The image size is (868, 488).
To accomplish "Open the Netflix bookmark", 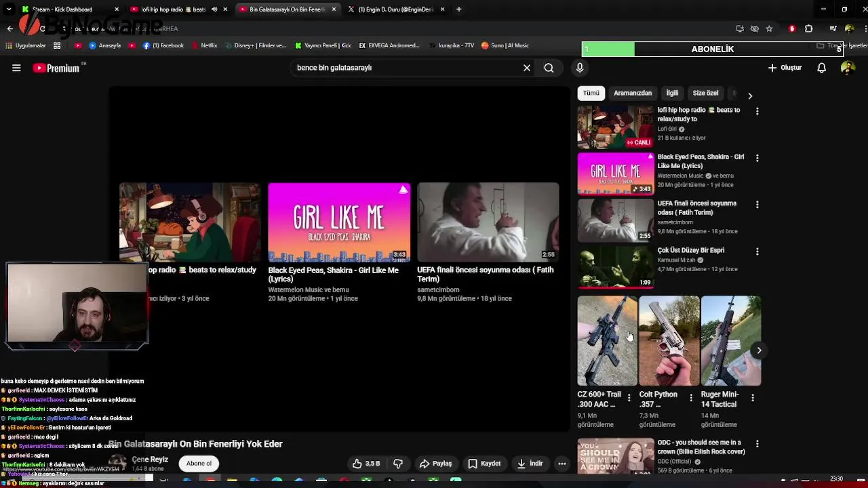I will coord(204,45).
